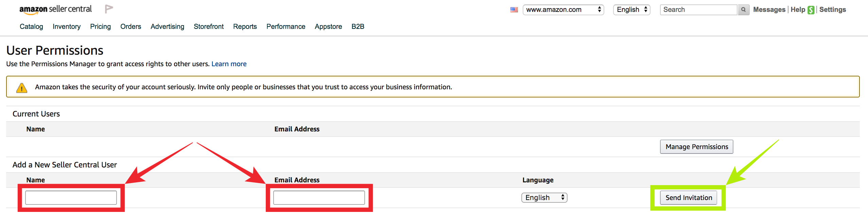Image resolution: width=868 pixels, height=216 pixels.
Task: Open the Storefront menu
Action: [x=209, y=26]
